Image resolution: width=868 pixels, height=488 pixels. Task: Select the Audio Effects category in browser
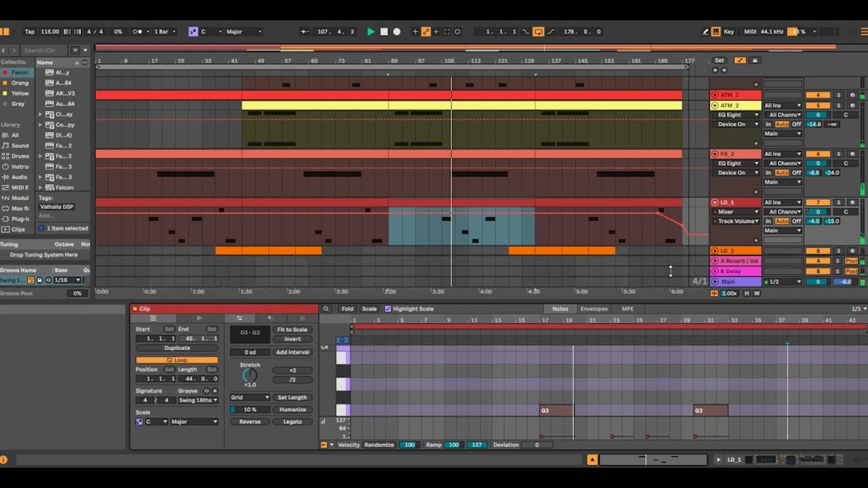point(16,177)
